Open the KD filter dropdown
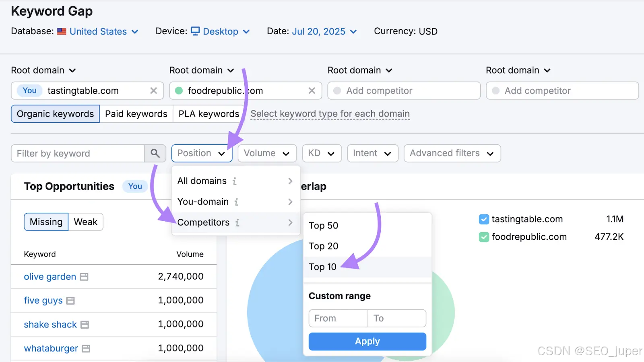 pos(322,153)
